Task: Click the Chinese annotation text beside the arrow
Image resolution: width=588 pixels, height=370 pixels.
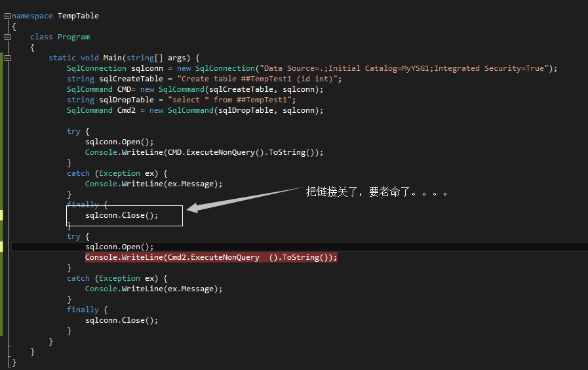Action: point(376,192)
